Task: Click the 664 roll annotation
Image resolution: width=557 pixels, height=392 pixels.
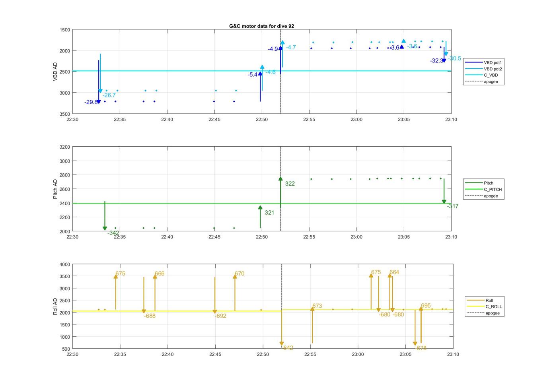Action: [394, 272]
